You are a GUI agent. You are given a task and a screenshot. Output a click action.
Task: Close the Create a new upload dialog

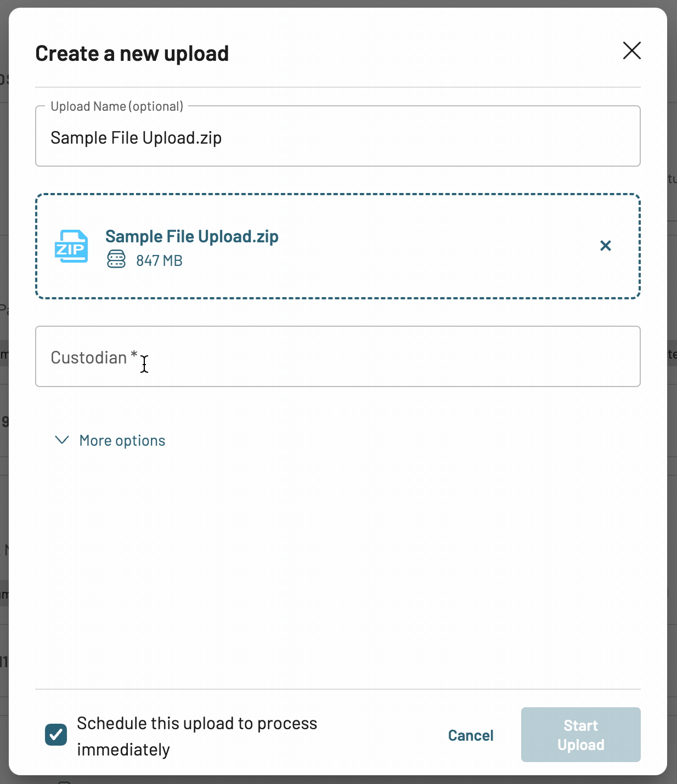pyautogui.click(x=632, y=50)
